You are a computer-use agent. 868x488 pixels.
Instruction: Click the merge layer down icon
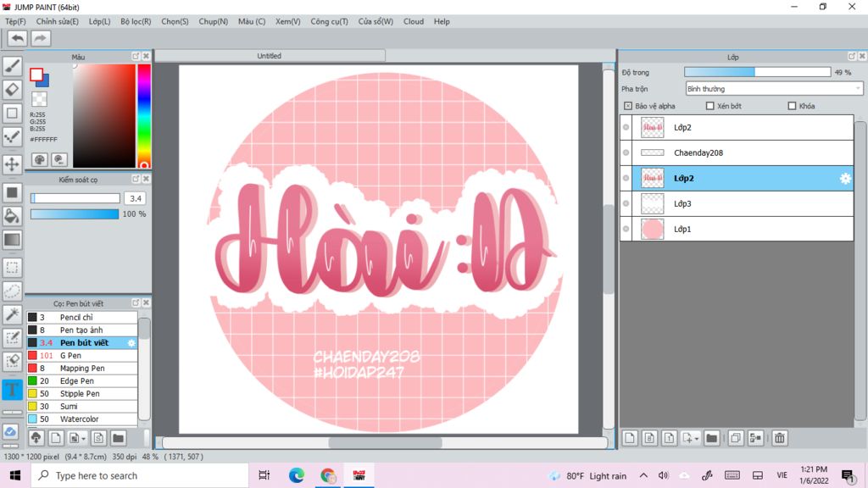tap(755, 438)
